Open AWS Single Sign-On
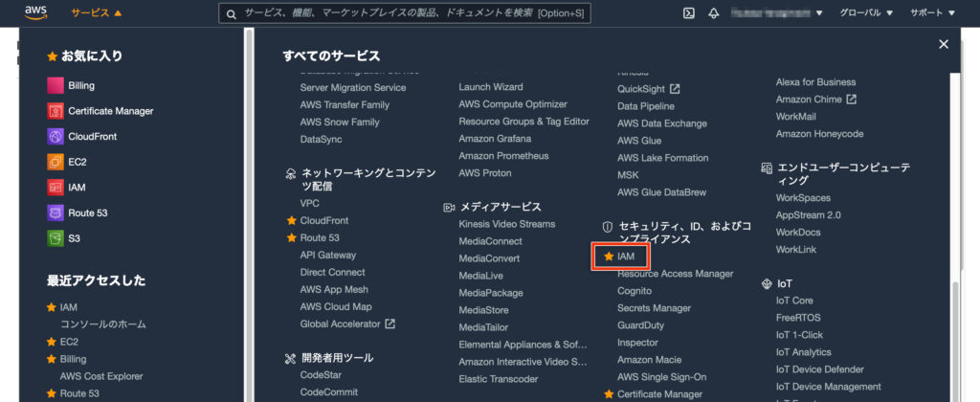The width and height of the screenshot is (980, 402). (x=662, y=377)
